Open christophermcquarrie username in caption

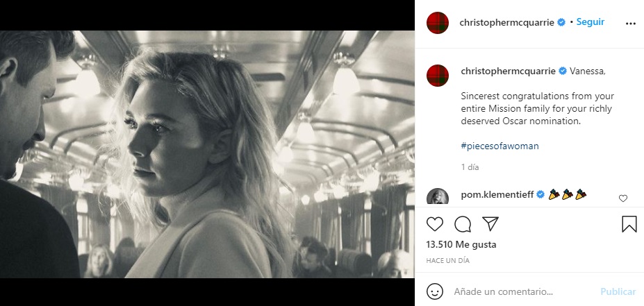pyautogui.click(x=507, y=71)
